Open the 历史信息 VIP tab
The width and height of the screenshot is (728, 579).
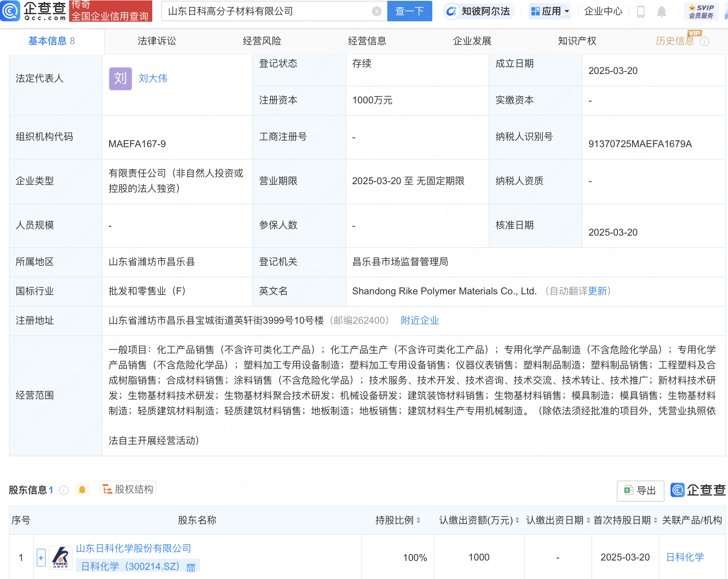pos(675,41)
